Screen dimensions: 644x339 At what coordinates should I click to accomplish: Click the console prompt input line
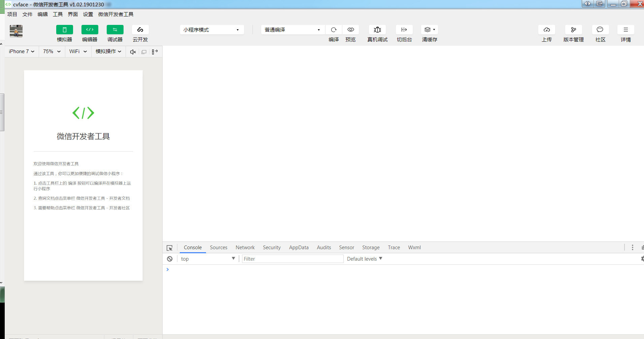pos(403,269)
